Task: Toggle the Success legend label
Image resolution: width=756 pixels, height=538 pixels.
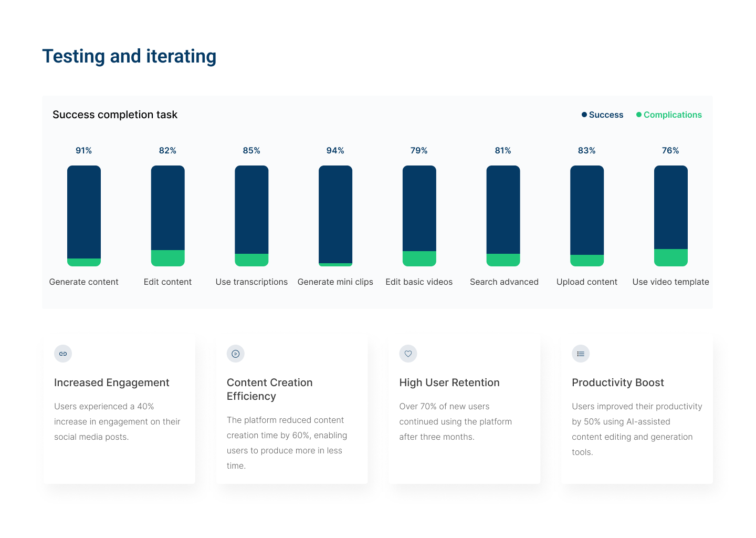Action: (606, 115)
